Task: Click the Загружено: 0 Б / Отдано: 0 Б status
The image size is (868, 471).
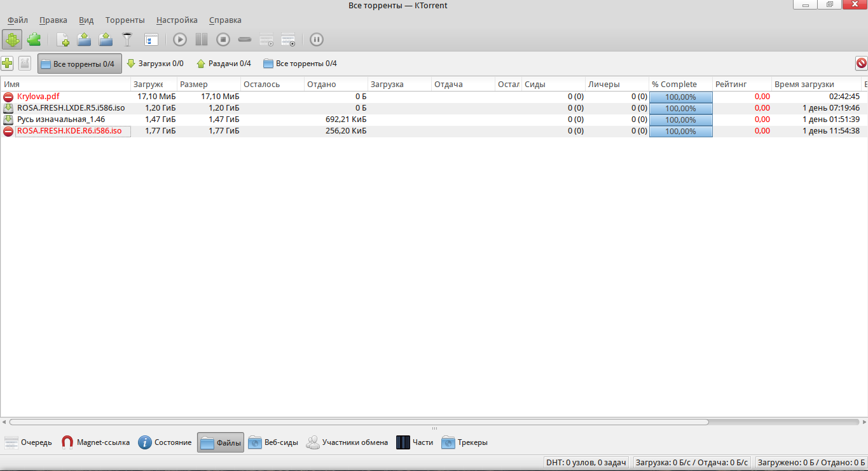Action: 811,463
